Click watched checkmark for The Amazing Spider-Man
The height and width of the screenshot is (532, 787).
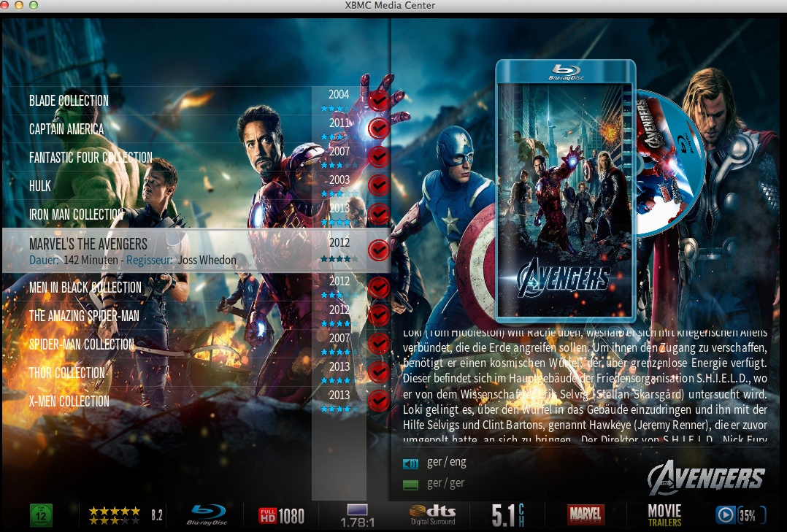pyautogui.click(x=378, y=315)
